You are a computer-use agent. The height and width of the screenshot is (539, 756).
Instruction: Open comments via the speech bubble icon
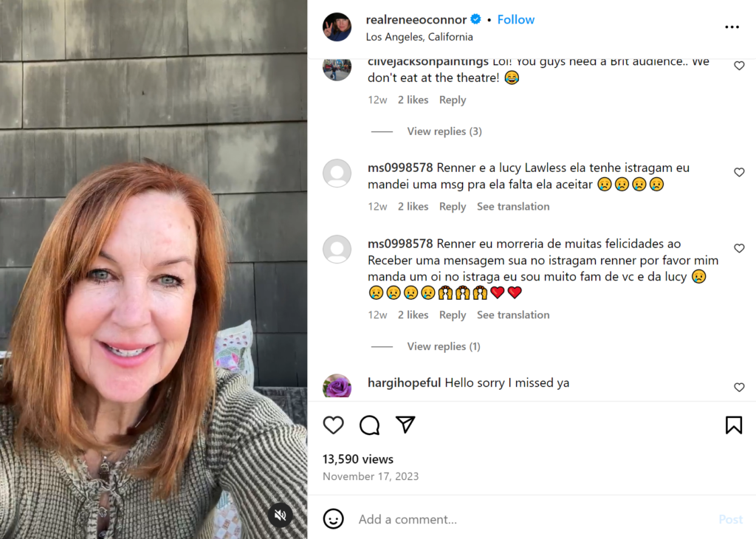369,425
